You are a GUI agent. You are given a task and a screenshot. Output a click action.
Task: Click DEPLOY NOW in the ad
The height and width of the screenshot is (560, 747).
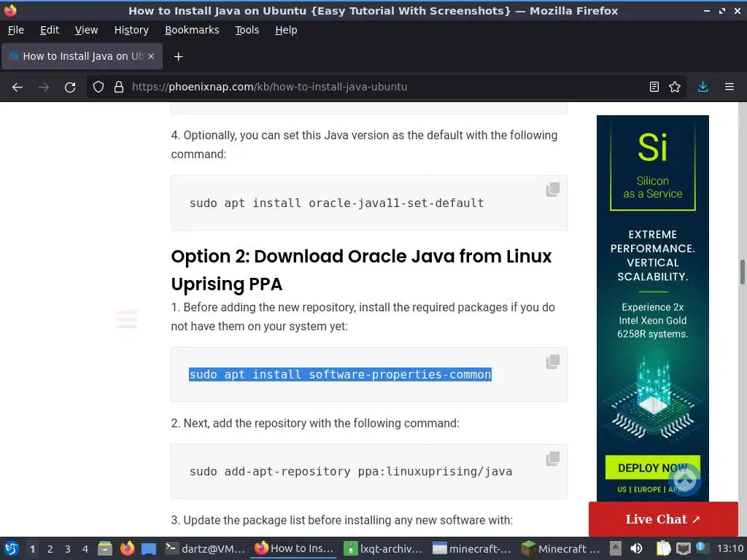coord(652,467)
